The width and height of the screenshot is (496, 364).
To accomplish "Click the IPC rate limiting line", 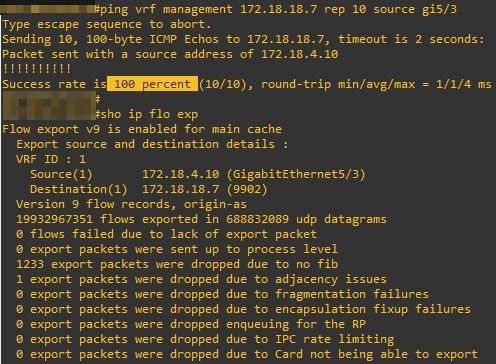I will [x=205, y=339].
